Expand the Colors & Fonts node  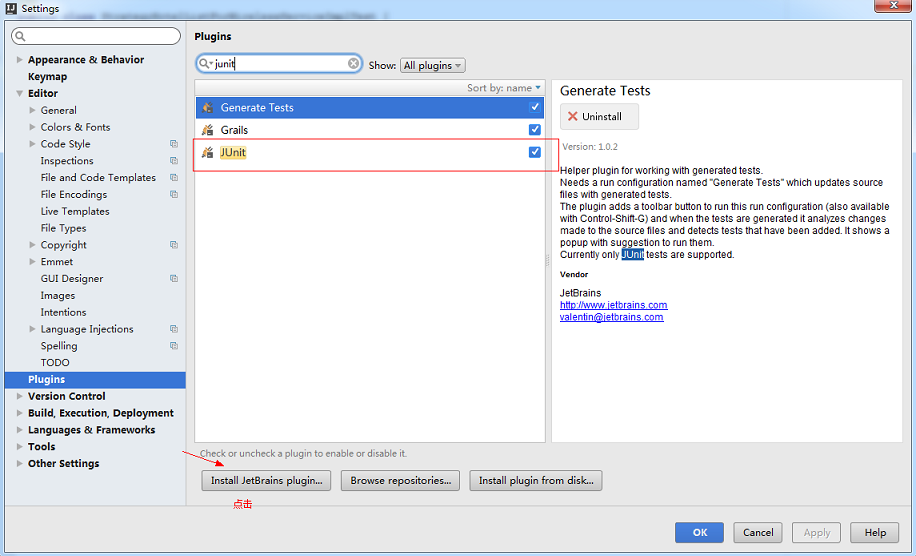[x=32, y=127]
